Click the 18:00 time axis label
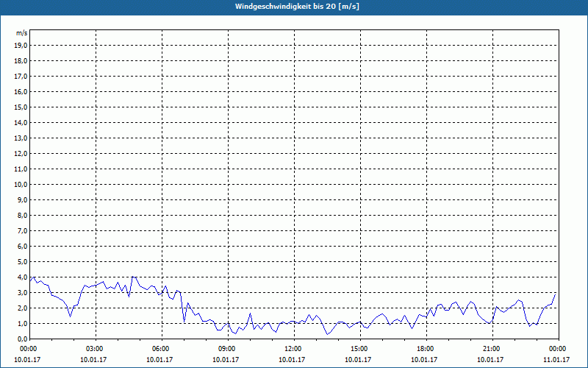This screenshot has height=368, width=588. pyautogui.click(x=425, y=349)
